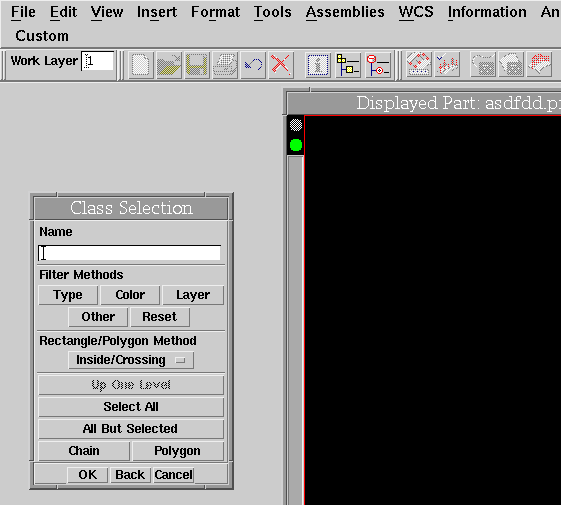Viewport: 561px width, 505px height.
Task: Click the Color filter method button
Action: click(x=130, y=295)
